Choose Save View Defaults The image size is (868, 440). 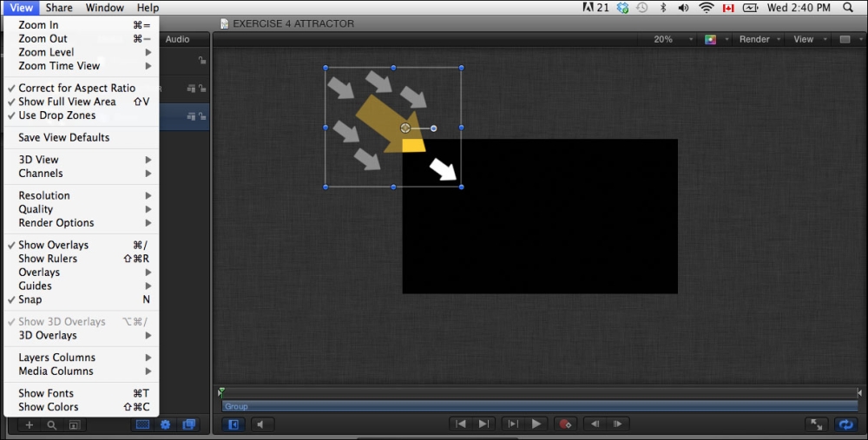coord(64,137)
